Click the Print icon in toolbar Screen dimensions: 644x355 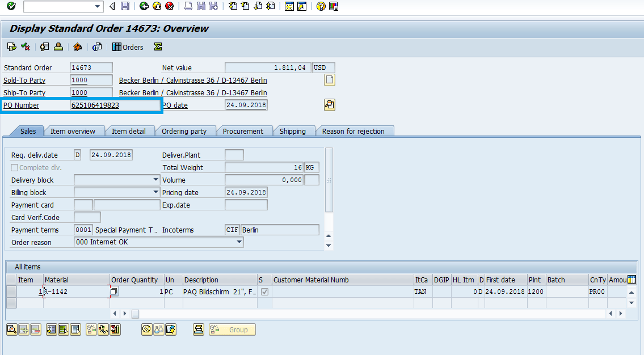pyautogui.click(x=188, y=6)
